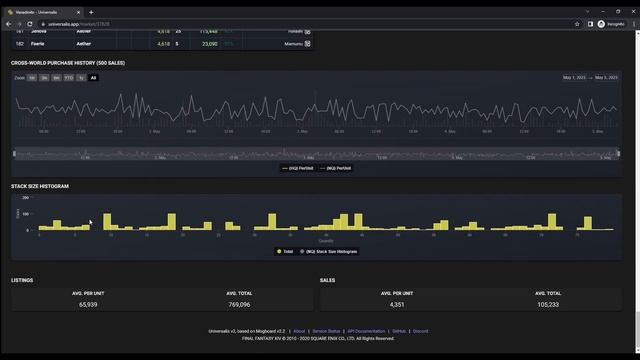Edit the chart start date May 1, 2023

click(574, 78)
